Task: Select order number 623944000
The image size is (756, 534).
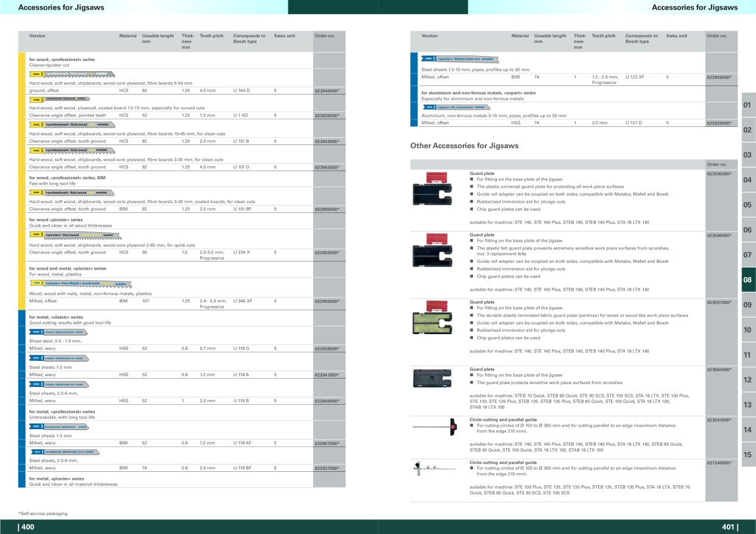Action: point(327,90)
